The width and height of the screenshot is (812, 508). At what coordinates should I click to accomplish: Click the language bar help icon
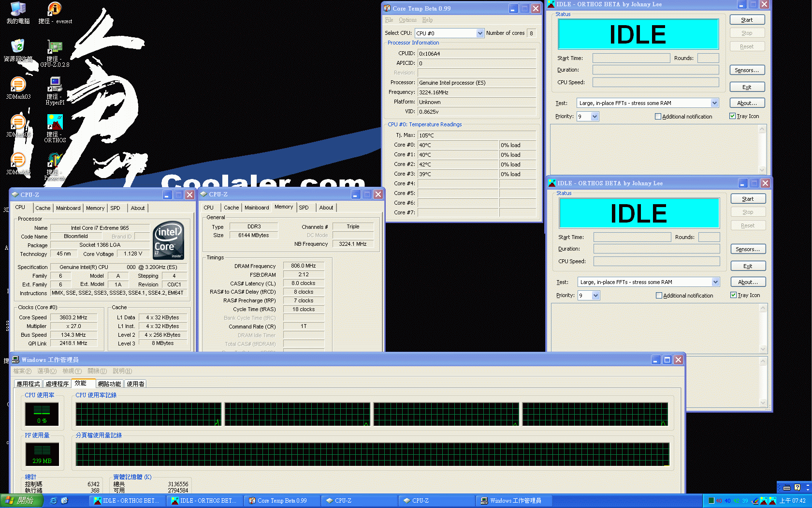click(x=797, y=487)
